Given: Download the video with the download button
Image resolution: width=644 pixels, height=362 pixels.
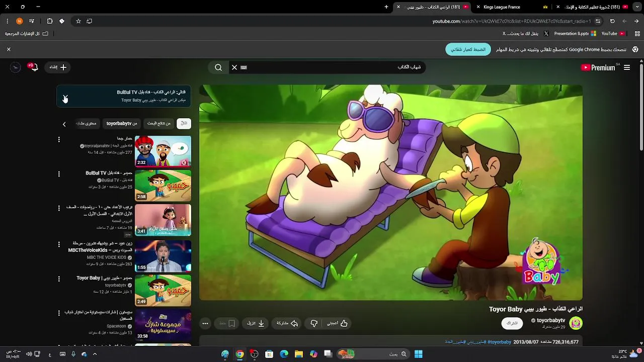Looking at the screenshot, I should [256, 323].
